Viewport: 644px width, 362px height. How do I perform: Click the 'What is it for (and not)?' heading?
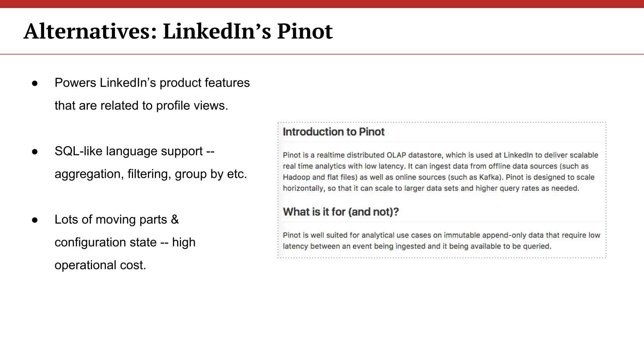pos(341,212)
